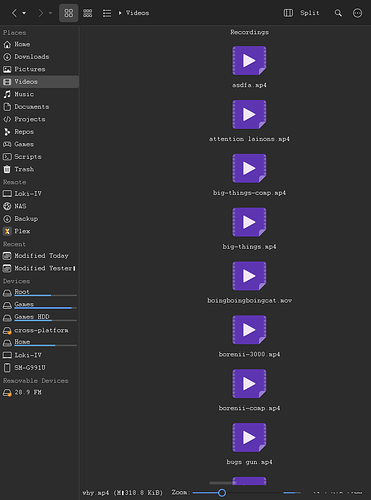Expand the Videos breadcrumb arrow
Screen dimensions: 371x500
120,13
